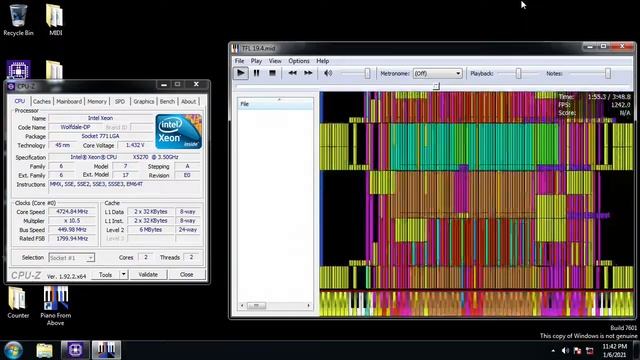The image size is (640, 360).
Task: Open the Recycle Bin desktop icon
Action: pos(18,20)
